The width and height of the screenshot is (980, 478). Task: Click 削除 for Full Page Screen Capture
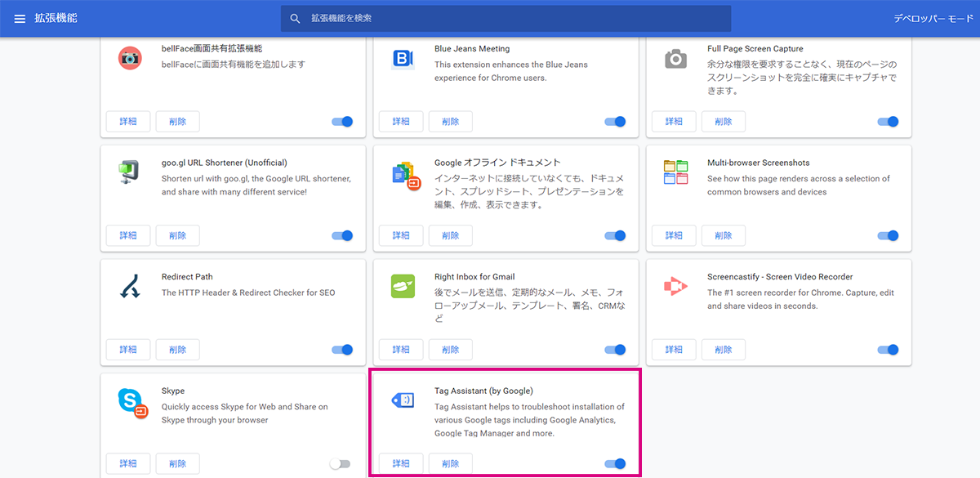point(724,122)
